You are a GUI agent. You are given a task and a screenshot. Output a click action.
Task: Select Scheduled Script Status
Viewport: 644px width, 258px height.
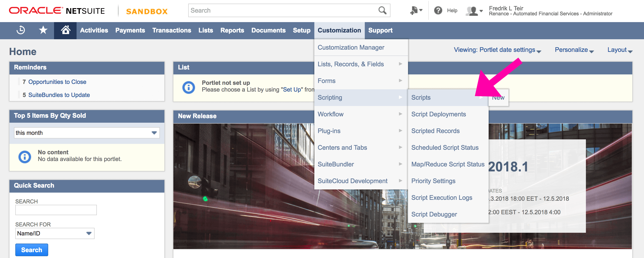point(448,147)
